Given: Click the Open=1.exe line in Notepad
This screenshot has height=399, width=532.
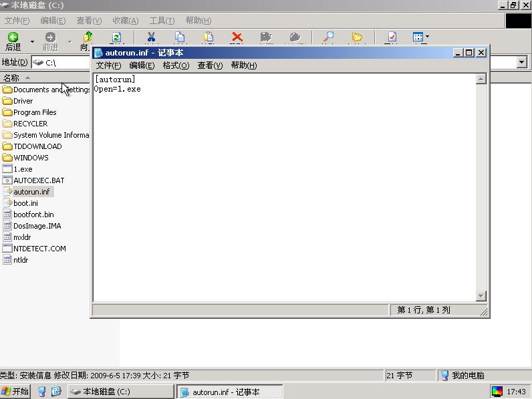Looking at the screenshot, I should tap(118, 89).
